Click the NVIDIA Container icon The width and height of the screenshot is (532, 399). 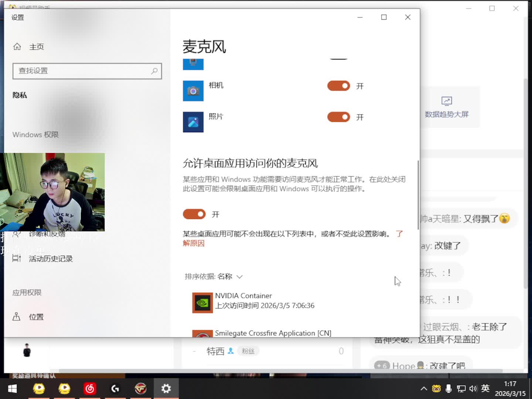202,303
